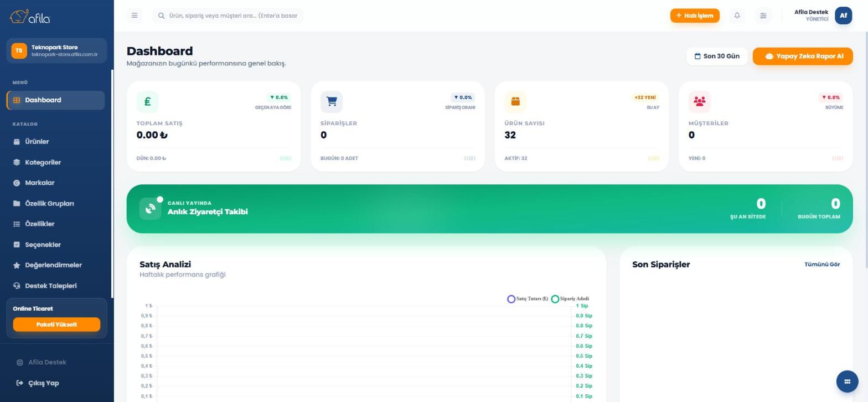This screenshot has height=402, width=868.
Task: Click the Son Siparişler heading
Action: (x=661, y=264)
